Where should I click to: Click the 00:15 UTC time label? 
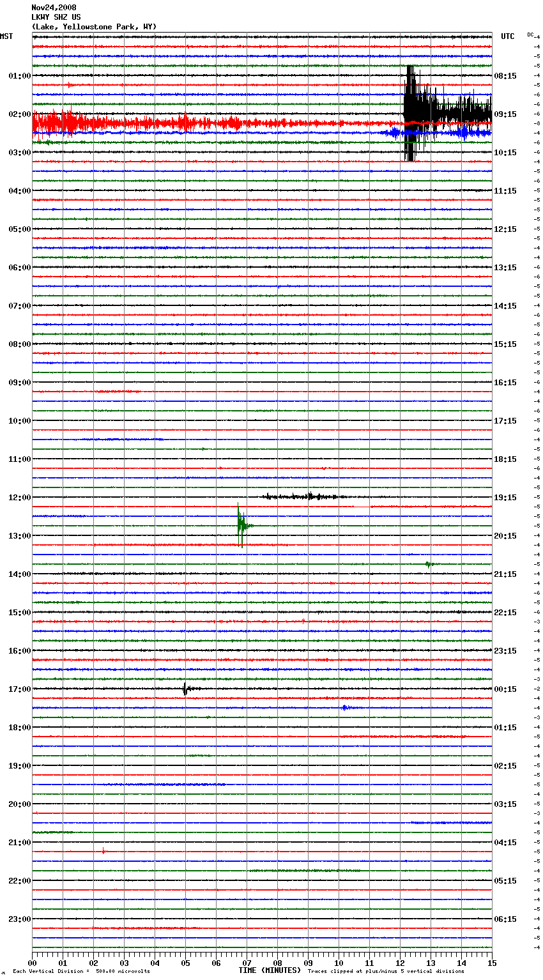tap(505, 689)
